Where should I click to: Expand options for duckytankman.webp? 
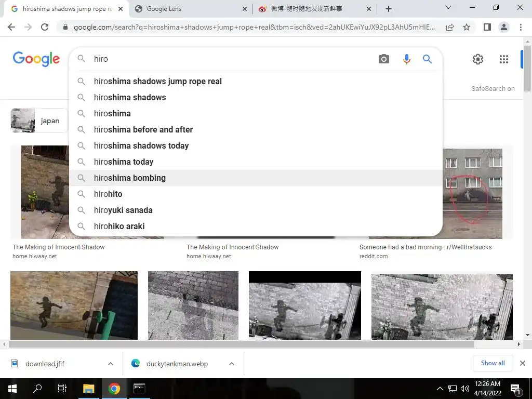tap(232, 364)
